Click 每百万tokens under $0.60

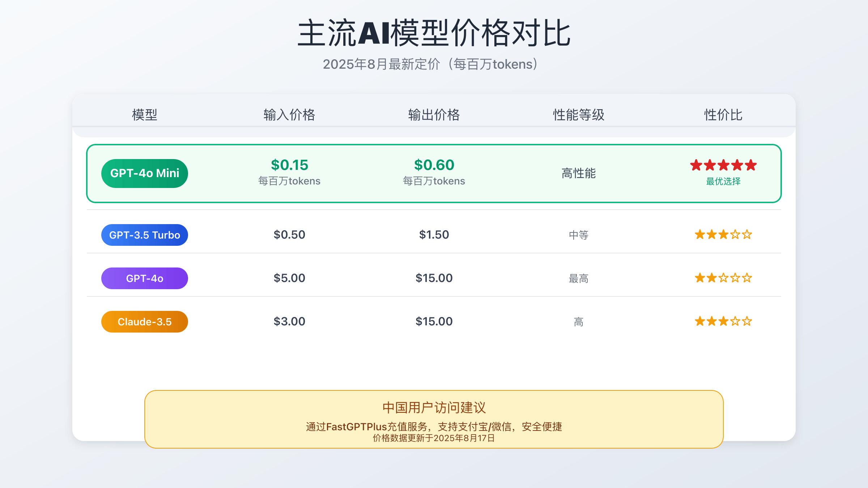[434, 181]
